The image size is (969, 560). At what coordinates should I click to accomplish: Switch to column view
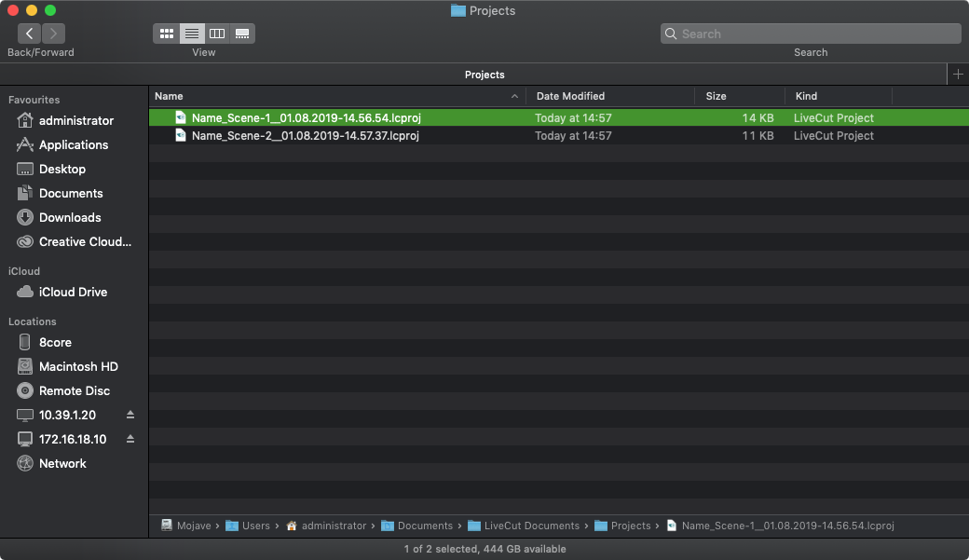217,34
